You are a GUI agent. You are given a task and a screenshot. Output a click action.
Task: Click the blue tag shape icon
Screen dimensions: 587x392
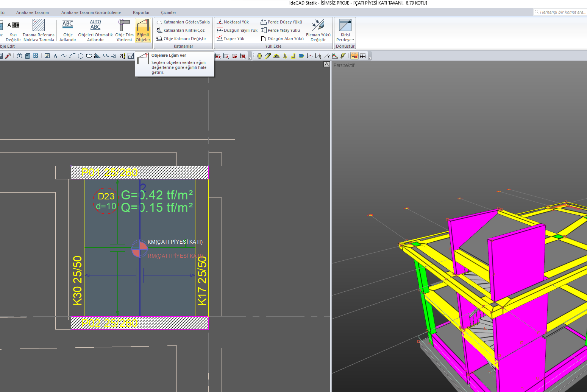pos(301,56)
